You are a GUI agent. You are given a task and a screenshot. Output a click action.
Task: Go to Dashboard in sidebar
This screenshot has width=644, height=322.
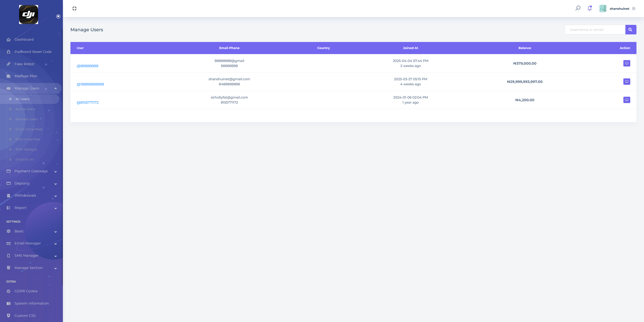(x=24, y=39)
